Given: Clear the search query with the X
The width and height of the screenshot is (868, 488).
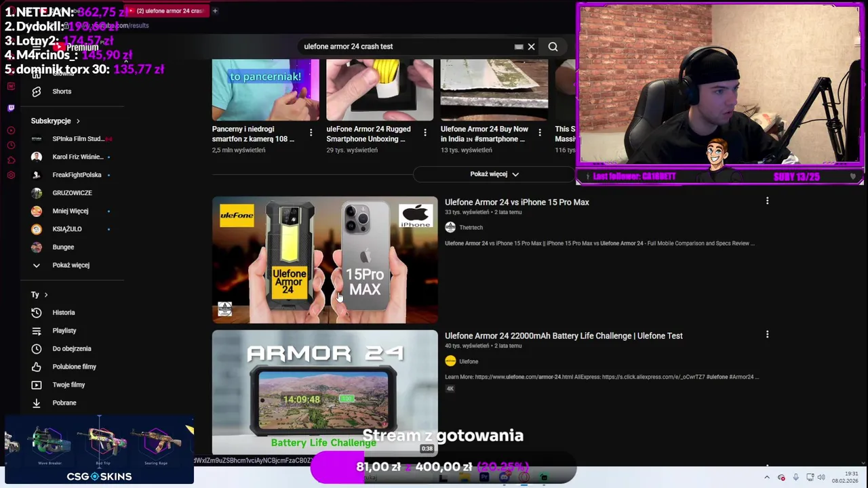Looking at the screenshot, I should [531, 47].
